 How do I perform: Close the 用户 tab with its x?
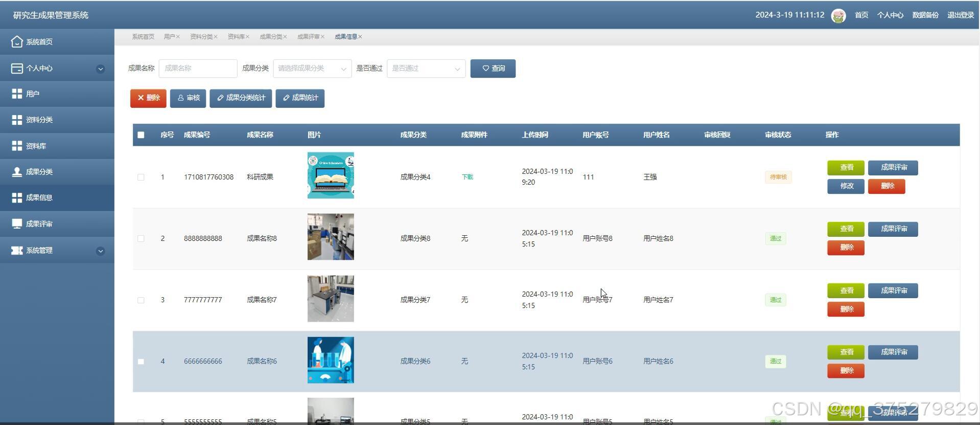(178, 37)
